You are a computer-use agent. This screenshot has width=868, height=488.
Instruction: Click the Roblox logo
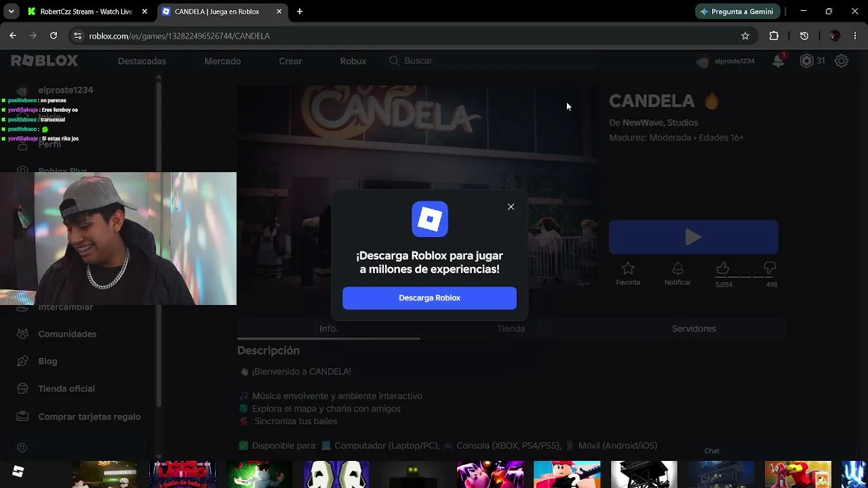[45, 61]
